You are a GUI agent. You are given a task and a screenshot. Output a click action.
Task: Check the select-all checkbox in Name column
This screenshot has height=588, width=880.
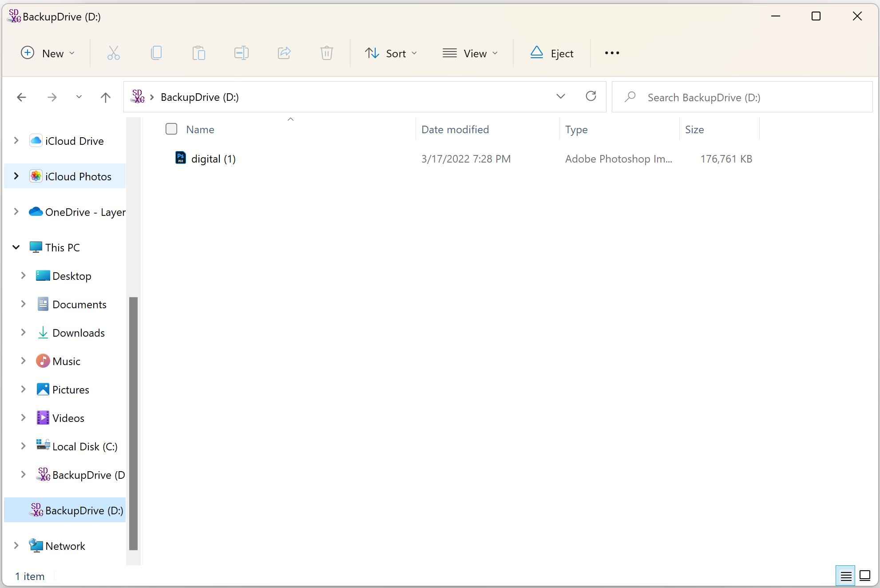[x=171, y=129]
